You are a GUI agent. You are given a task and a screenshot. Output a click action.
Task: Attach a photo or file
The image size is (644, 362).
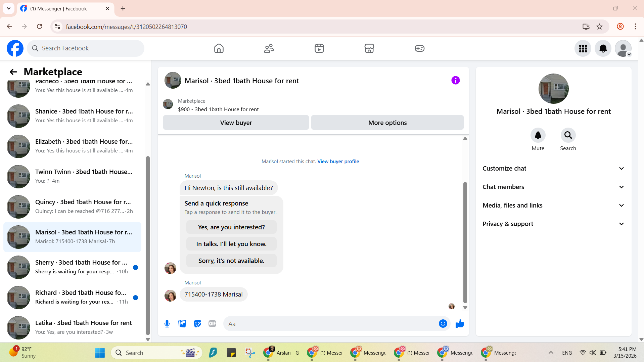(x=182, y=324)
